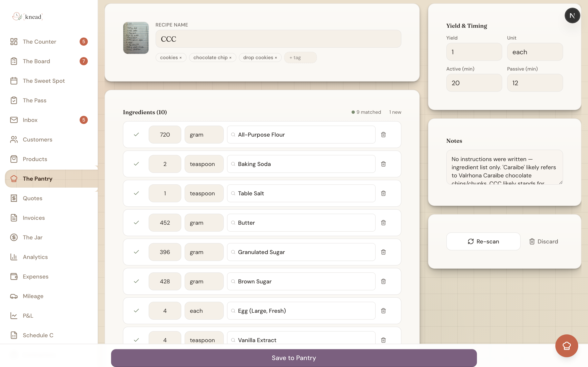Open the yield Unit field showing each

click(x=535, y=52)
